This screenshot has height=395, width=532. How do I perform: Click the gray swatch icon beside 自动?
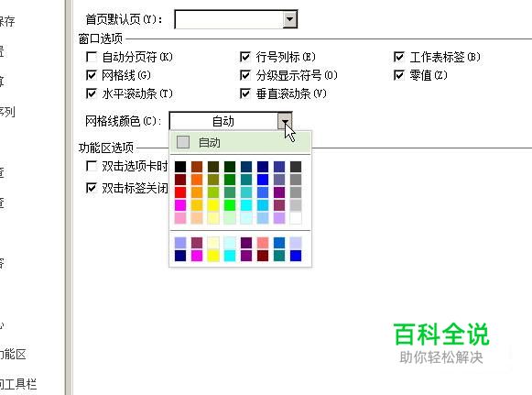coord(183,143)
